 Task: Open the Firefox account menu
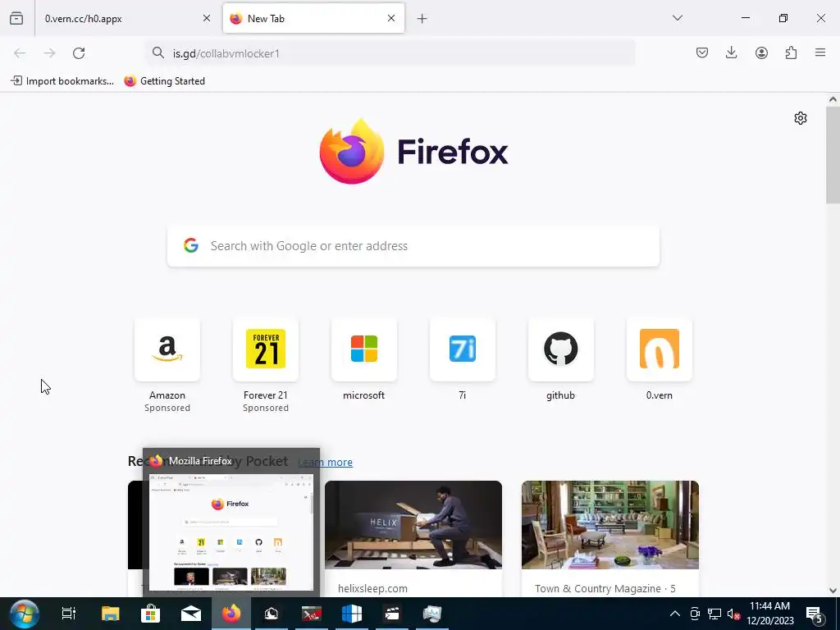[761, 52]
